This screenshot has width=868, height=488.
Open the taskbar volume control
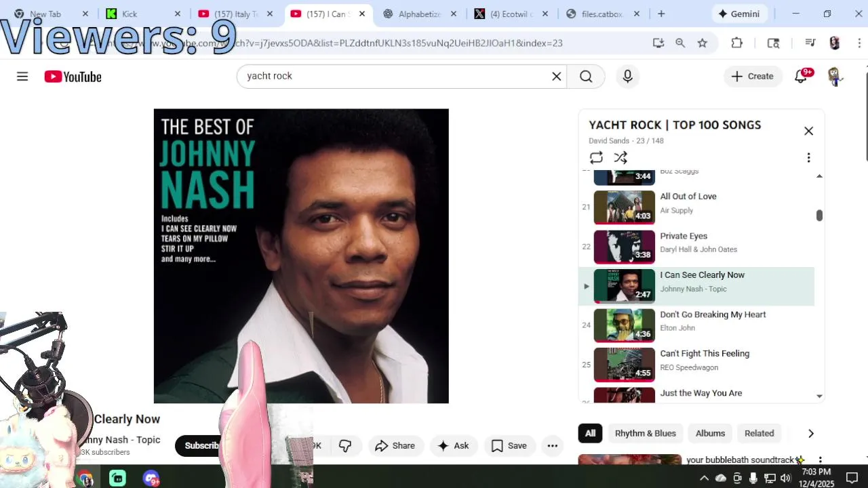point(785,478)
